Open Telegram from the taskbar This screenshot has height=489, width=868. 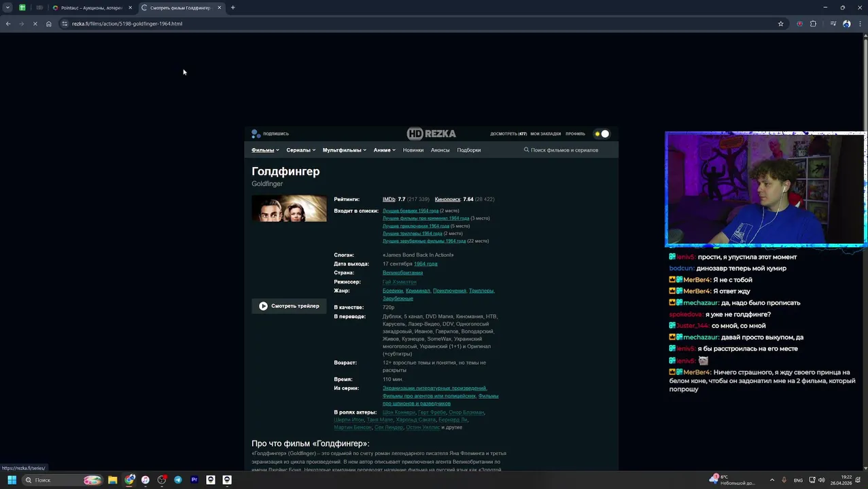click(178, 480)
